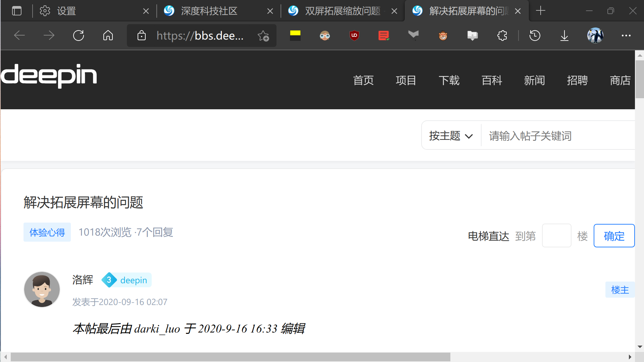Go to browser home page
This screenshot has width=644, height=362.
[x=108, y=36]
